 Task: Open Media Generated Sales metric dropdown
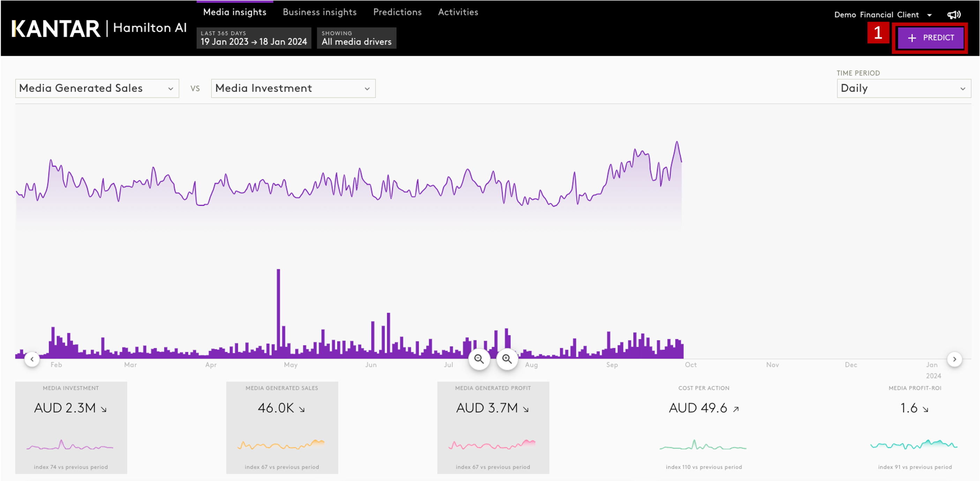point(97,88)
